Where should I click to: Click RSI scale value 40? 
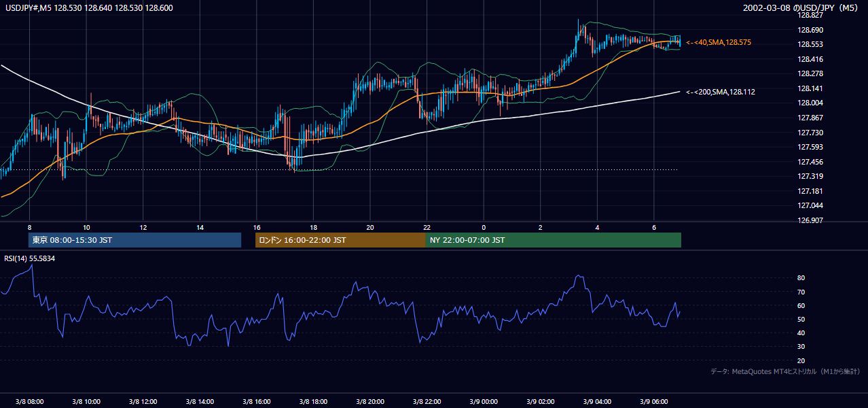[801, 333]
